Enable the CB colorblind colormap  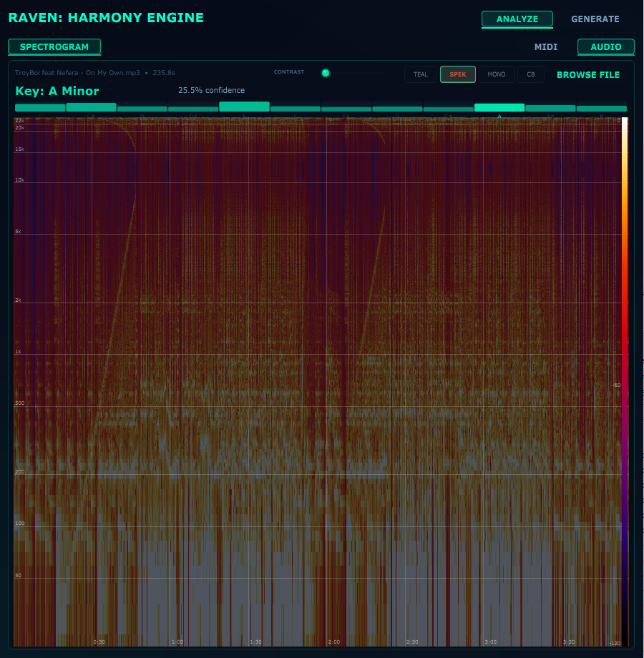click(531, 74)
